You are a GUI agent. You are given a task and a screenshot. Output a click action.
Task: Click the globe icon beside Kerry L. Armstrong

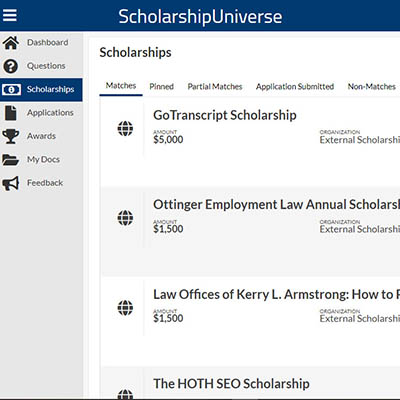pyautogui.click(x=125, y=307)
